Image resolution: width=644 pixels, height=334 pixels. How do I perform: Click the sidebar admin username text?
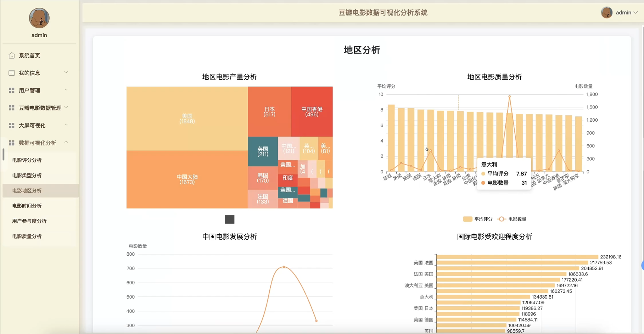pyautogui.click(x=39, y=35)
